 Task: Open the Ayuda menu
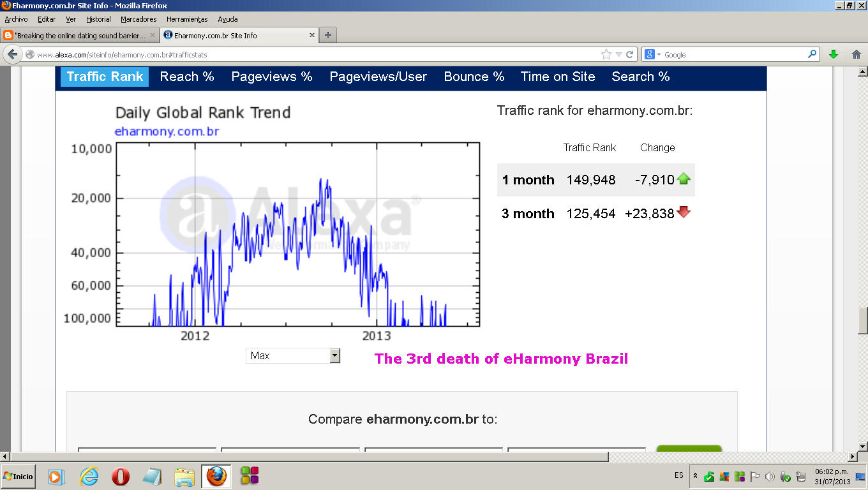pyautogui.click(x=228, y=19)
